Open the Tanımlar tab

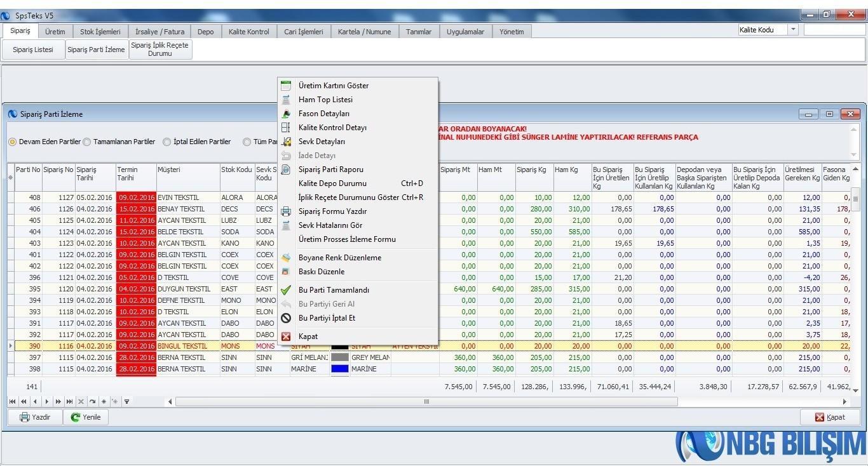point(419,32)
